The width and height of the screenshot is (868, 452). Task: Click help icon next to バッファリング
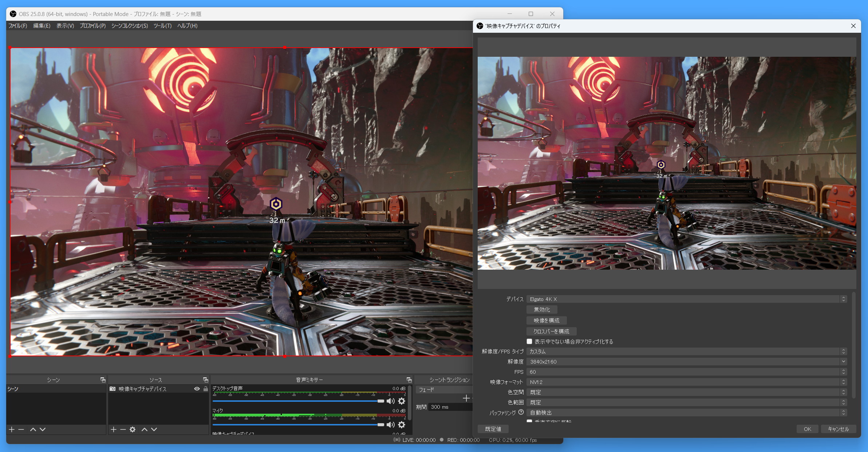coord(521,412)
